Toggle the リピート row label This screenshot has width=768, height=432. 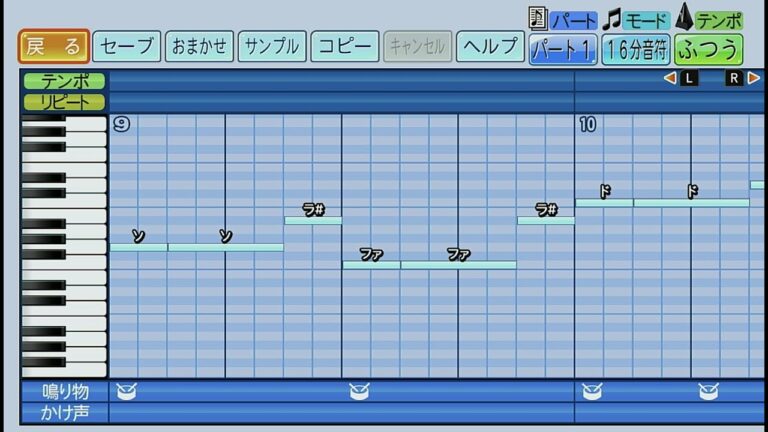click(x=65, y=102)
